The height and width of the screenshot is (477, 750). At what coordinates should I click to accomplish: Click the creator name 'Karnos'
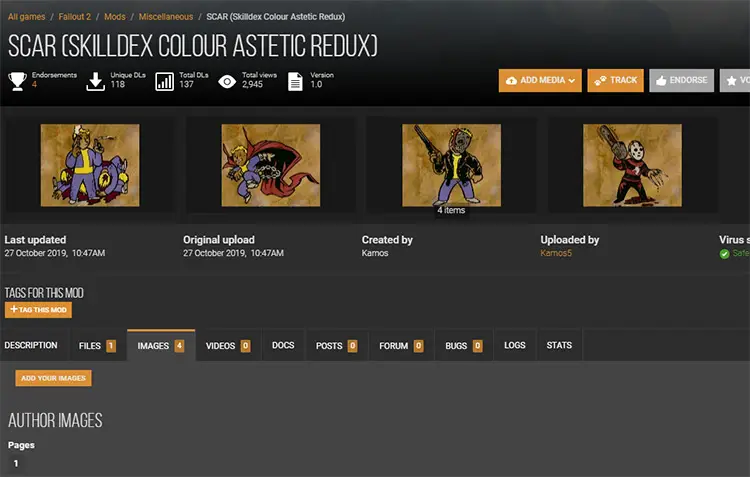point(375,253)
